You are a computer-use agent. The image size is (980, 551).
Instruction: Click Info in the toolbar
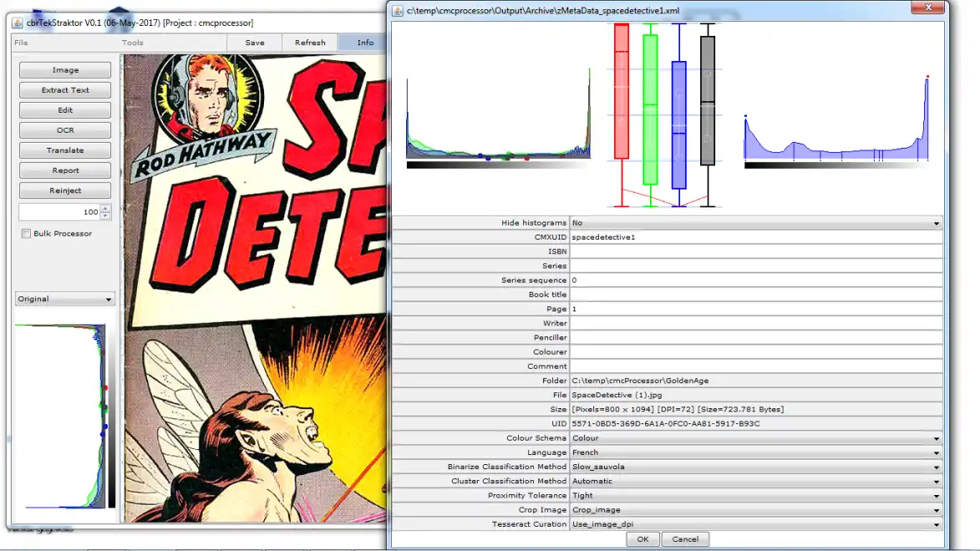365,43
